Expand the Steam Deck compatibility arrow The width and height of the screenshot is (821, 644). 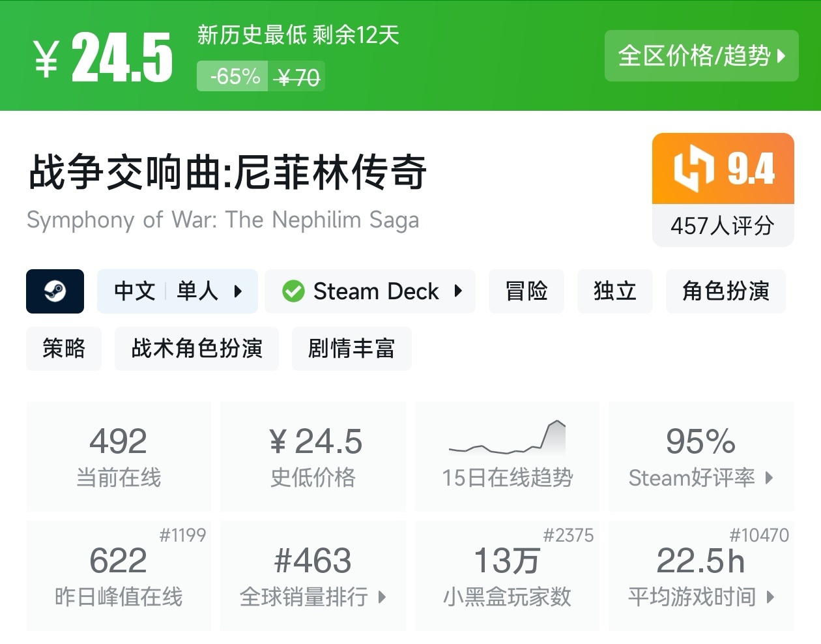[458, 291]
